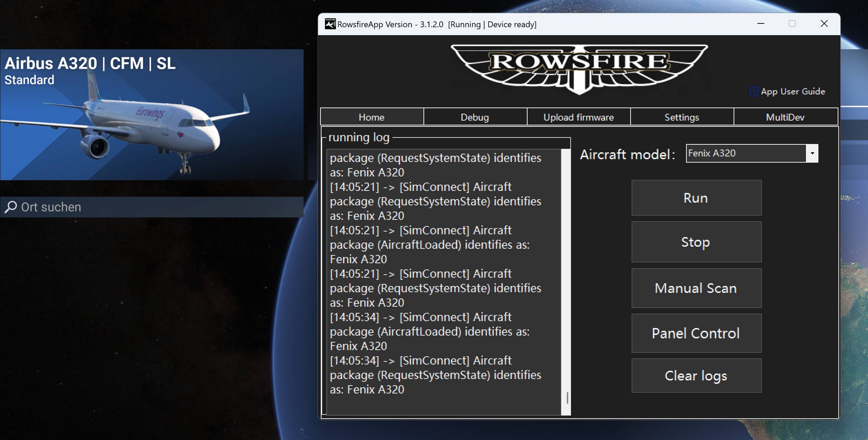Click the 'Airbus A320 | CFM | SL' title
Image resolution: width=868 pixels, height=440 pixels.
90,63
